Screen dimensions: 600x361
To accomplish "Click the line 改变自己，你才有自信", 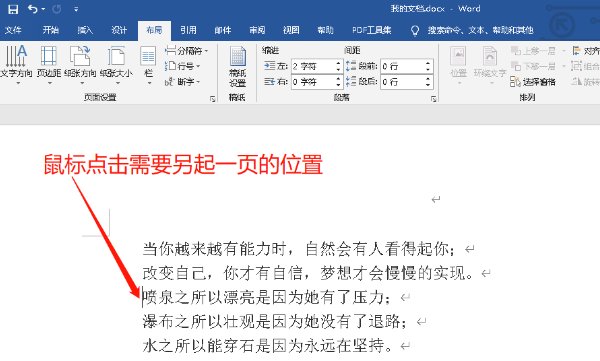I will [308, 273].
